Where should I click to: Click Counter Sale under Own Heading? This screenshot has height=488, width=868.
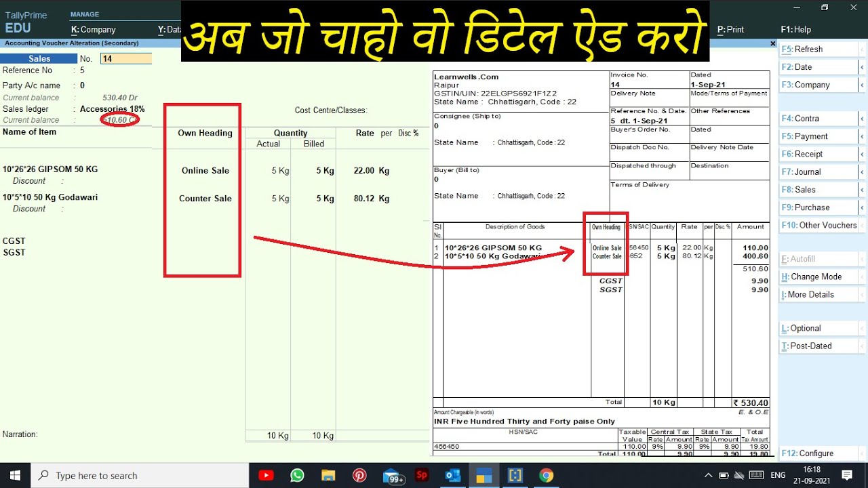click(205, 199)
